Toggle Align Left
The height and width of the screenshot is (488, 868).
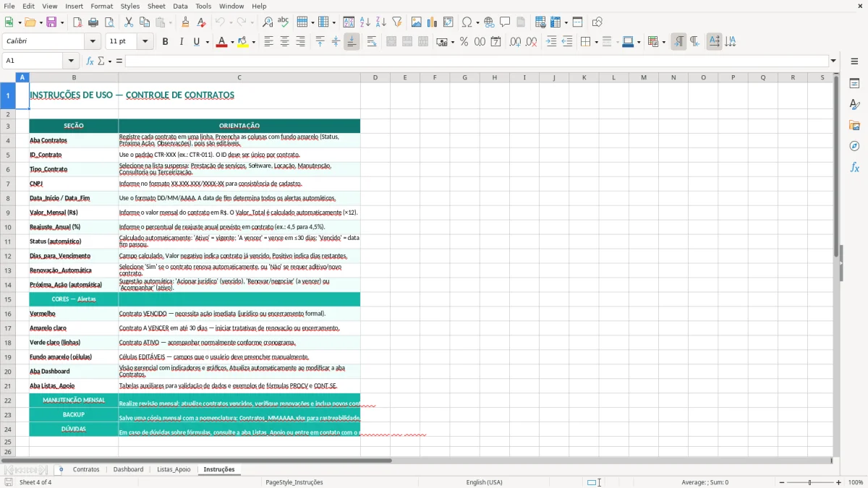tap(268, 42)
